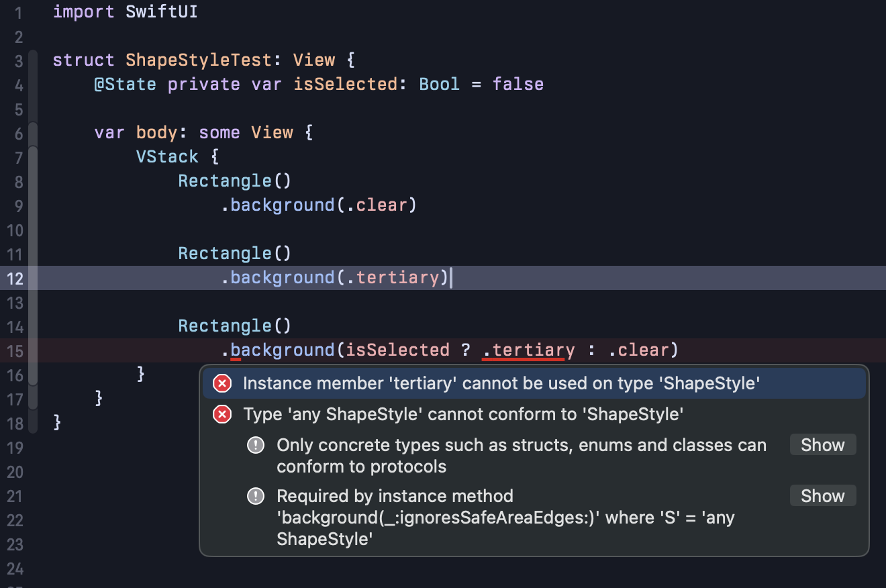
Task: Click the 'false' literal on line 4
Action: point(518,83)
